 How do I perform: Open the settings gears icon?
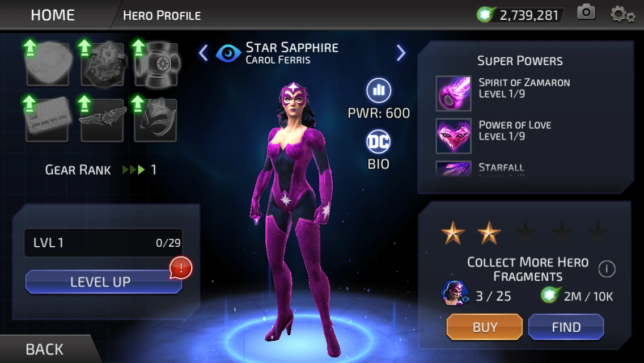pyautogui.click(x=622, y=14)
